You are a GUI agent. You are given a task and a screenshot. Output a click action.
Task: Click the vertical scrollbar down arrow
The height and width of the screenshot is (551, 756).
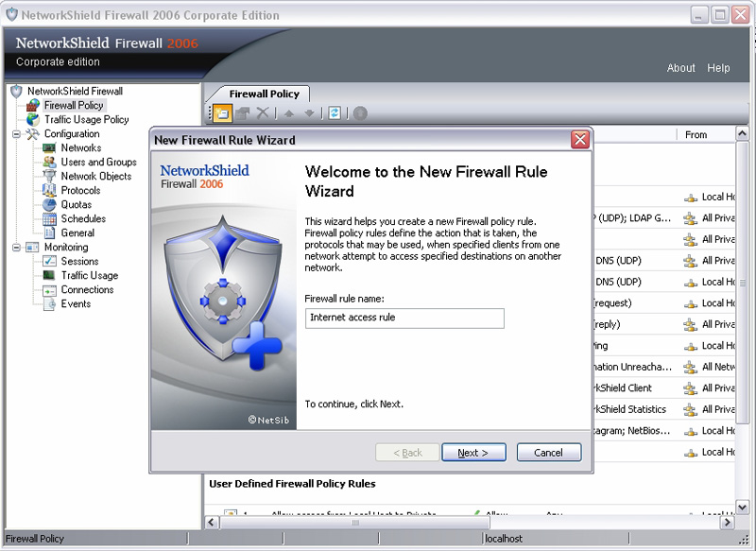point(743,507)
